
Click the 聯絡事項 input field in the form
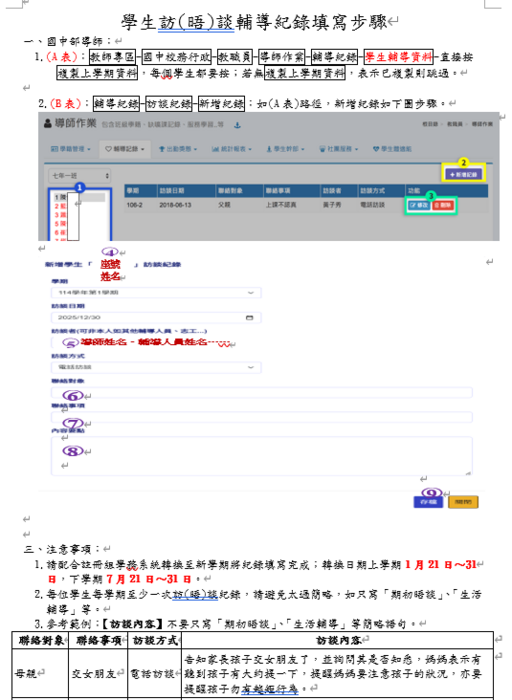[262, 417]
